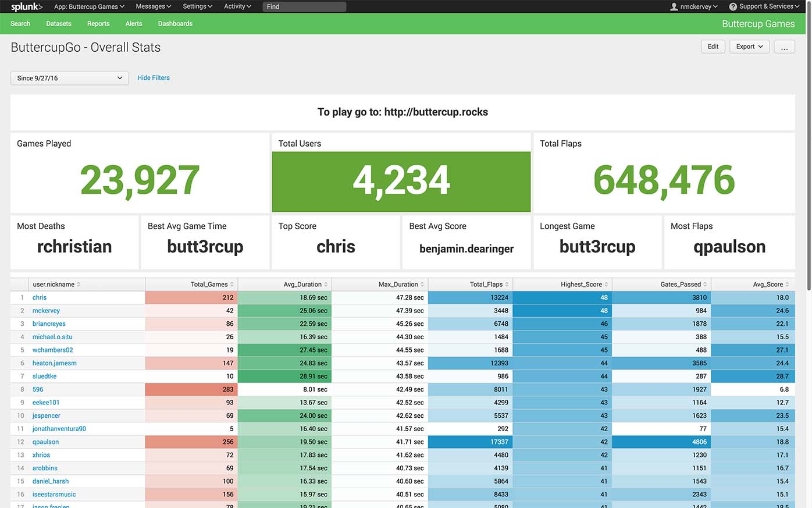Click the Edit button
Screen dimensions: 812x508
[713, 47]
